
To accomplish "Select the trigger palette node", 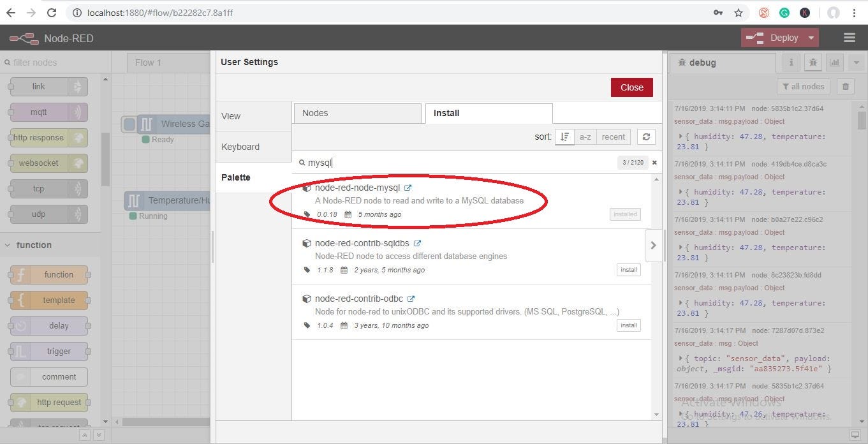I will 49,352.
